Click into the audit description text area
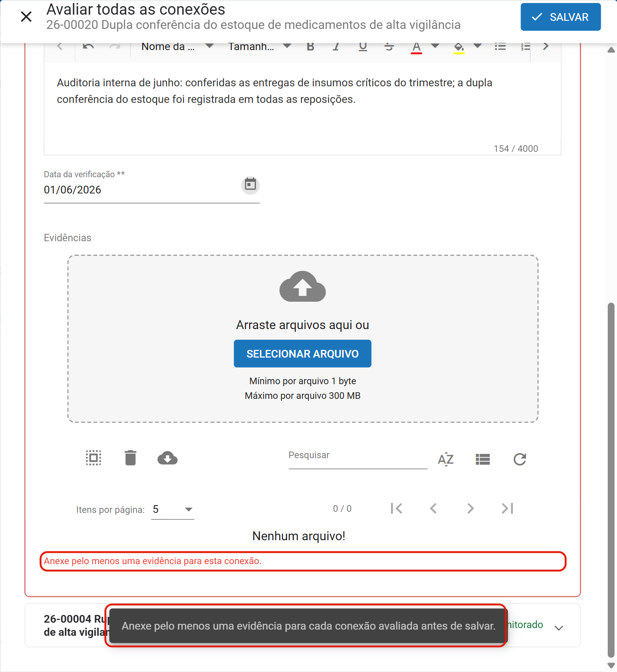The image size is (617, 672). click(302, 108)
